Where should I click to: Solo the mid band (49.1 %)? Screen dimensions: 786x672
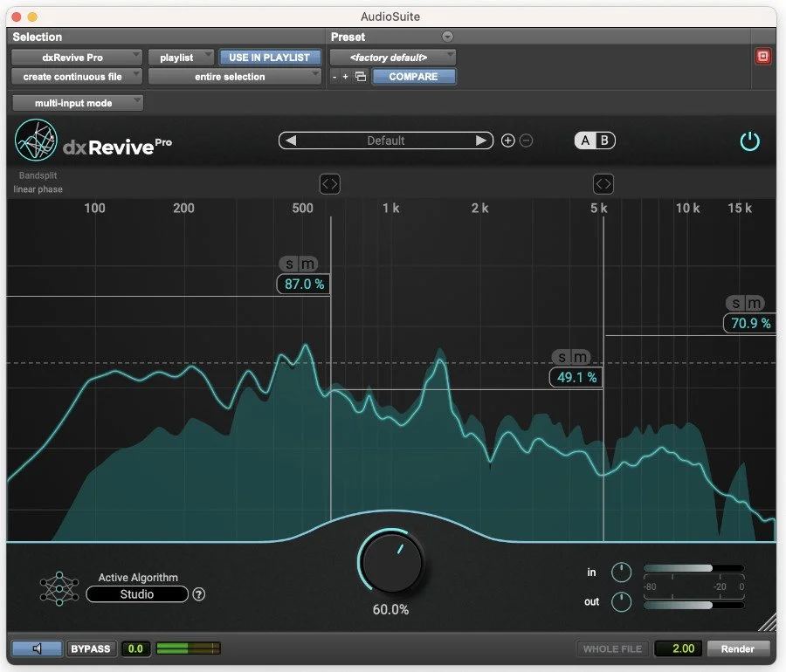562,357
